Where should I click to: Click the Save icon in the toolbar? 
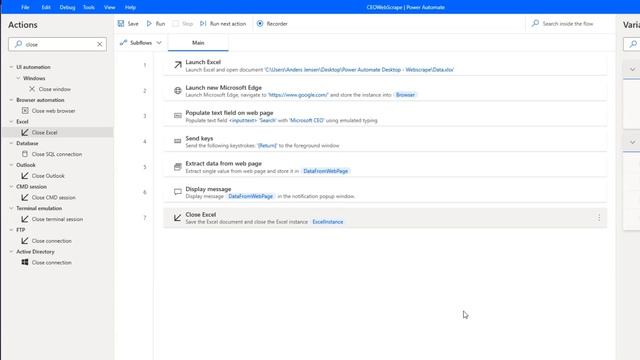tap(121, 24)
